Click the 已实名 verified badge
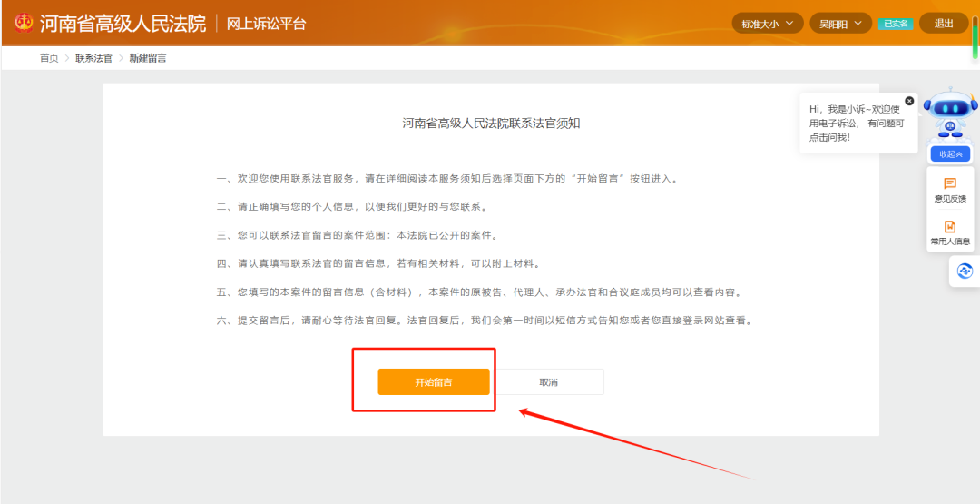Viewport: 980px width, 504px height. point(897,24)
